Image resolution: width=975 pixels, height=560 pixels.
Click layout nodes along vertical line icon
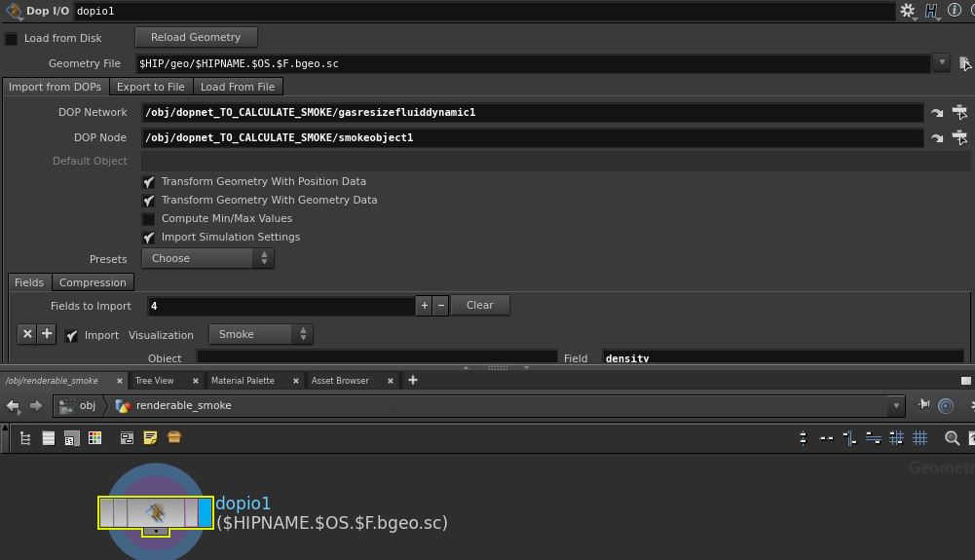pyautogui.click(x=849, y=438)
